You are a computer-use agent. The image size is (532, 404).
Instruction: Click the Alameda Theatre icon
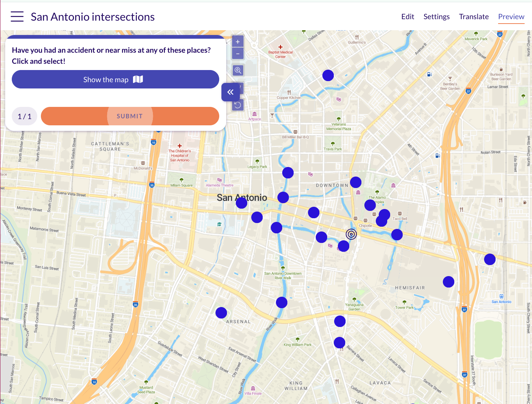pos(220,180)
